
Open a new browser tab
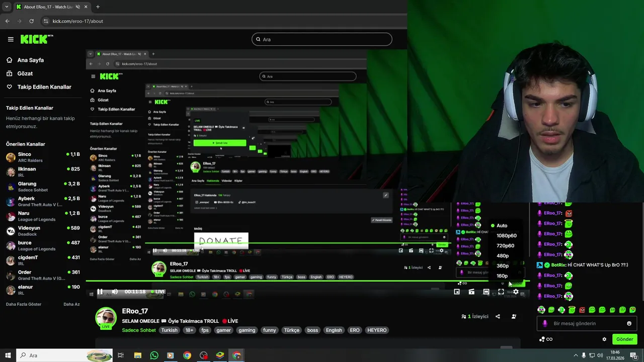[x=98, y=7]
